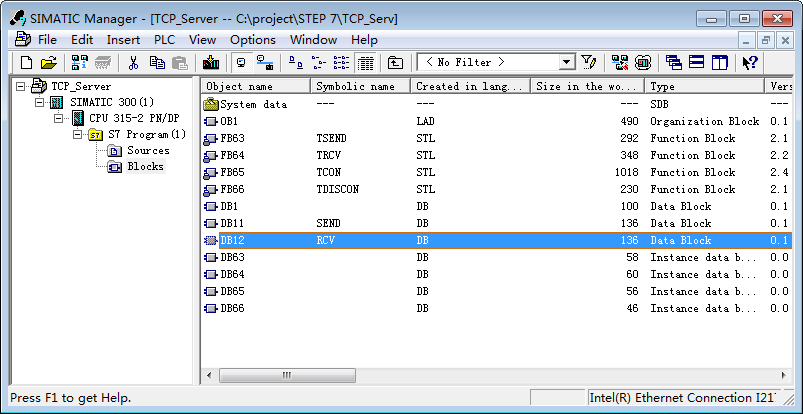Select the DB63 instance block name
This screenshot has width=803, height=414.
(x=232, y=257)
